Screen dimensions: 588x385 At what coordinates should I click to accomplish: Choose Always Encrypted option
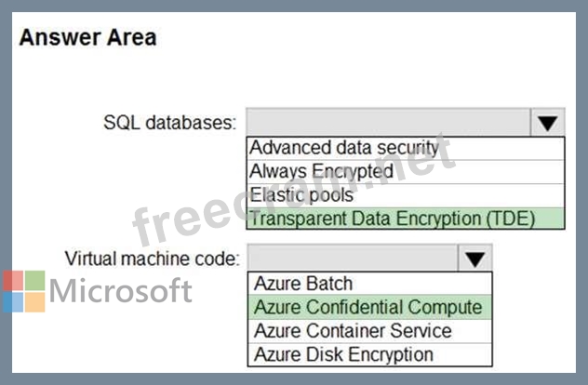point(406,172)
